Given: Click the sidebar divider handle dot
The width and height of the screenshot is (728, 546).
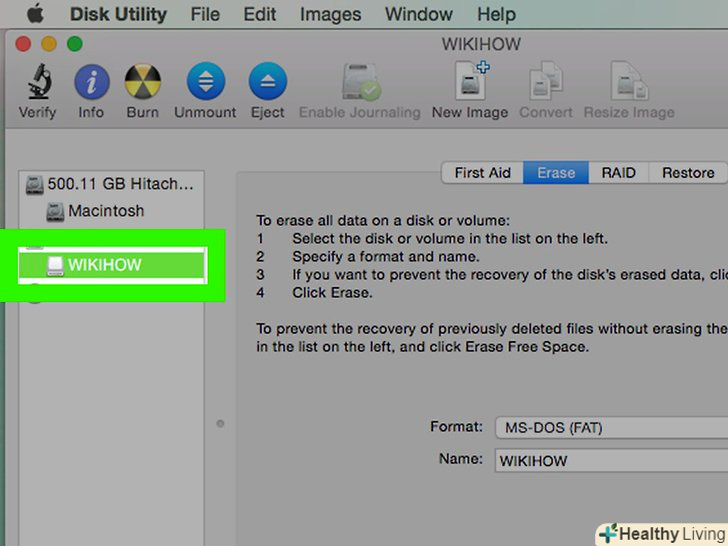Looking at the screenshot, I should pyautogui.click(x=220, y=423).
